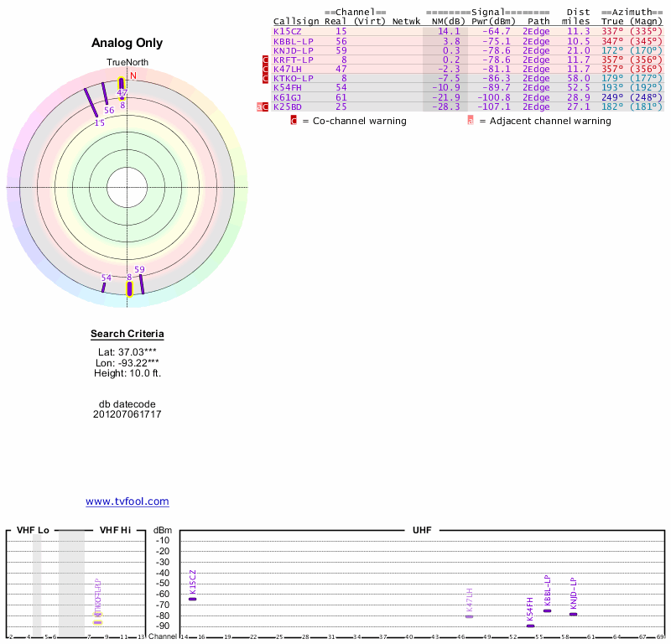Screen dimensions: 671x644
Task: Open the www.tvfool.com link
Action: (127, 501)
